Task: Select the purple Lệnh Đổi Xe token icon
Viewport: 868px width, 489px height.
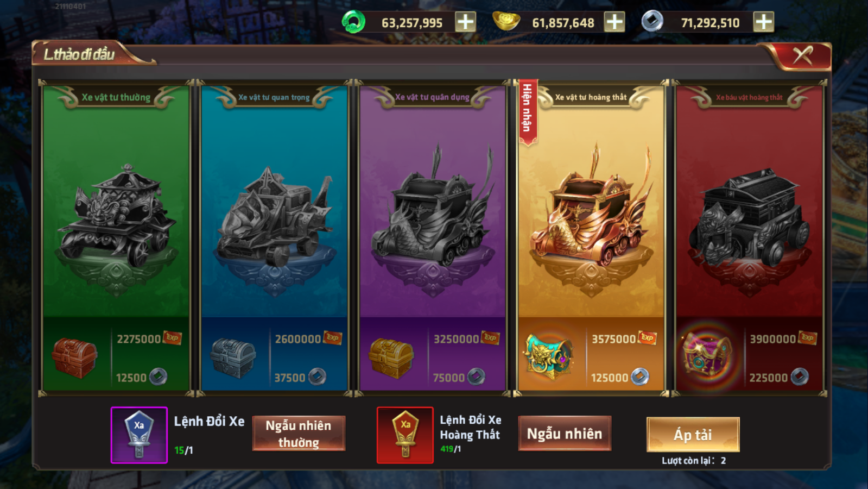Action: pos(139,435)
